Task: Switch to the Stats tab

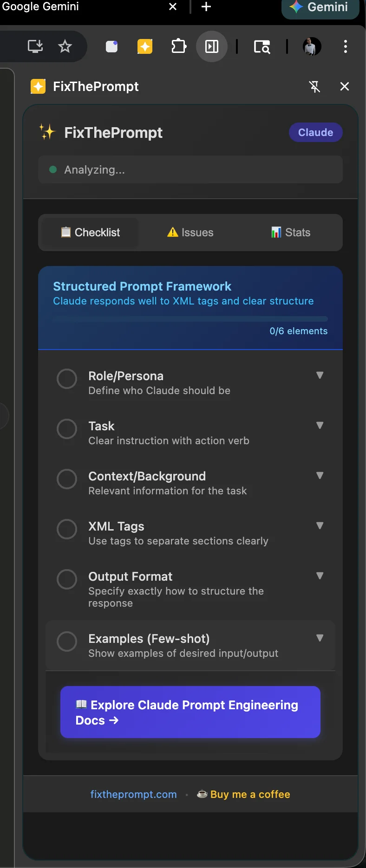Action: click(x=290, y=233)
